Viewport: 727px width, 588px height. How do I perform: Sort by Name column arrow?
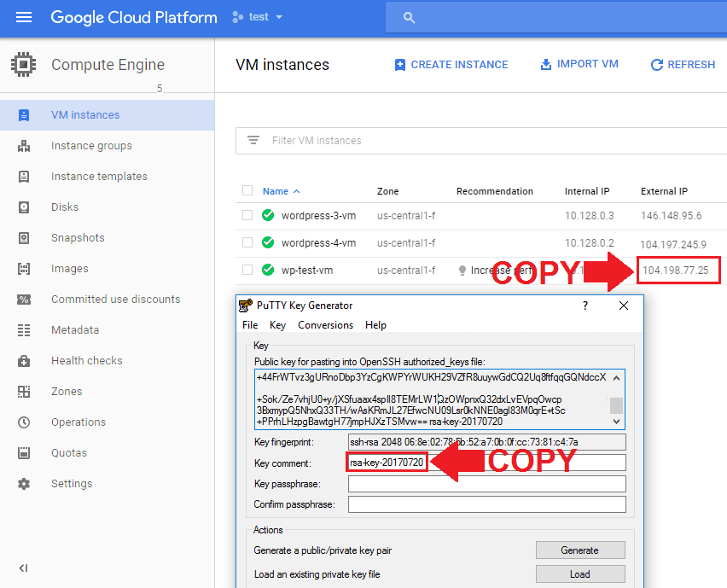pyautogui.click(x=297, y=191)
